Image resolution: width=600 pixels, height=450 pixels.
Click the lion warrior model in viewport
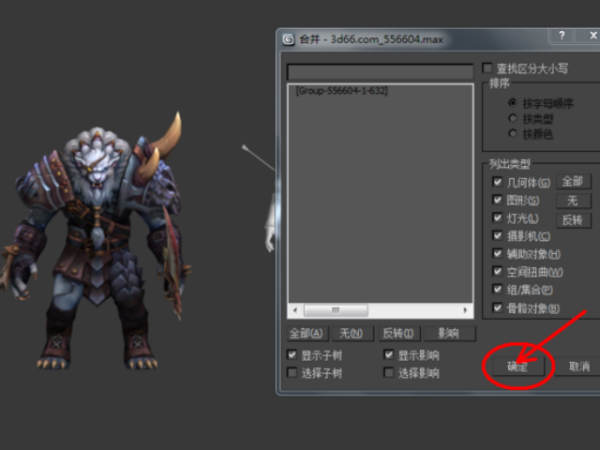point(96,241)
